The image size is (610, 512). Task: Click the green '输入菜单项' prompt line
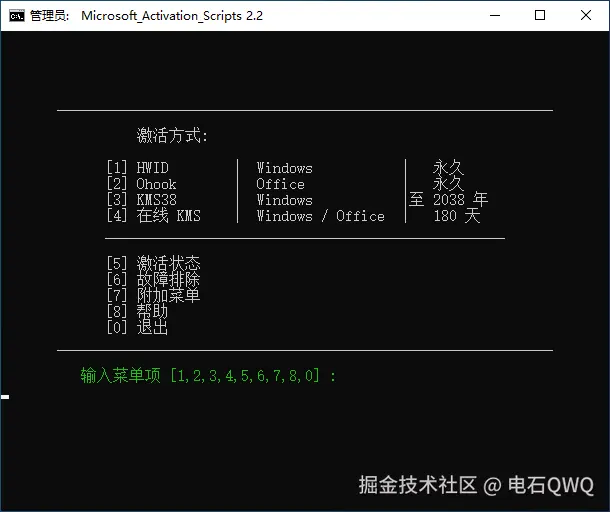click(208, 376)
